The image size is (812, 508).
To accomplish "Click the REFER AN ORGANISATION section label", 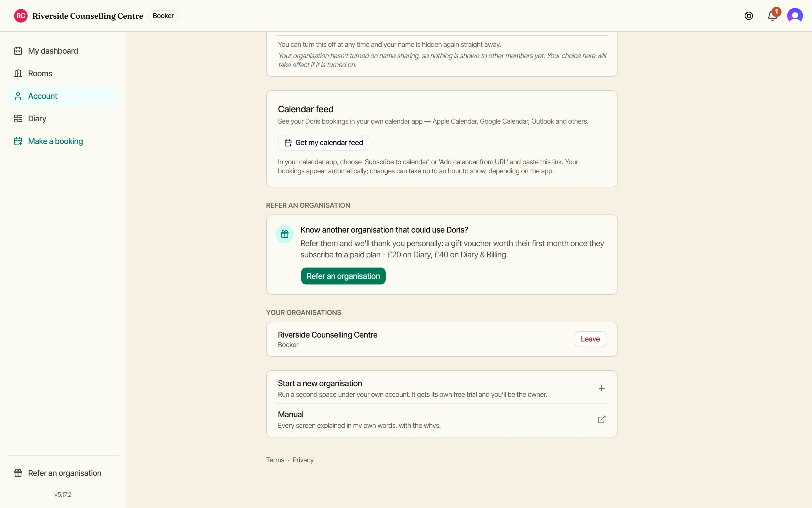I will tap(308, 205).
